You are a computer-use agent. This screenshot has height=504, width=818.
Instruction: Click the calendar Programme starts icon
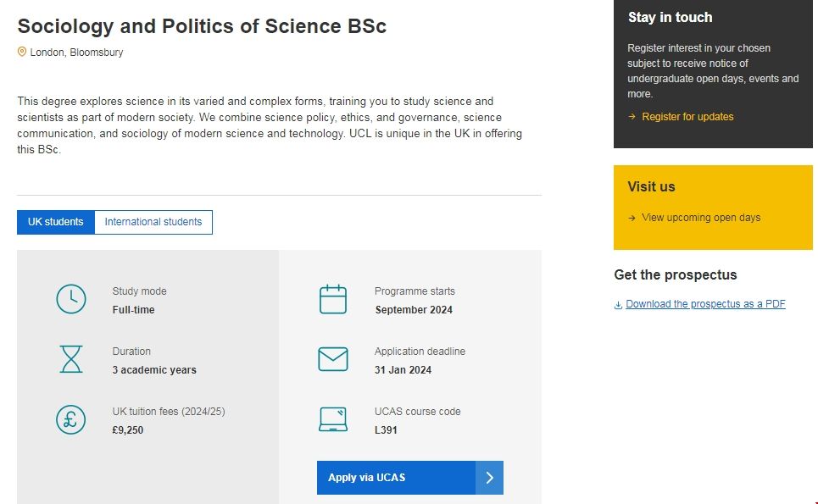click(x=333, y=298)
